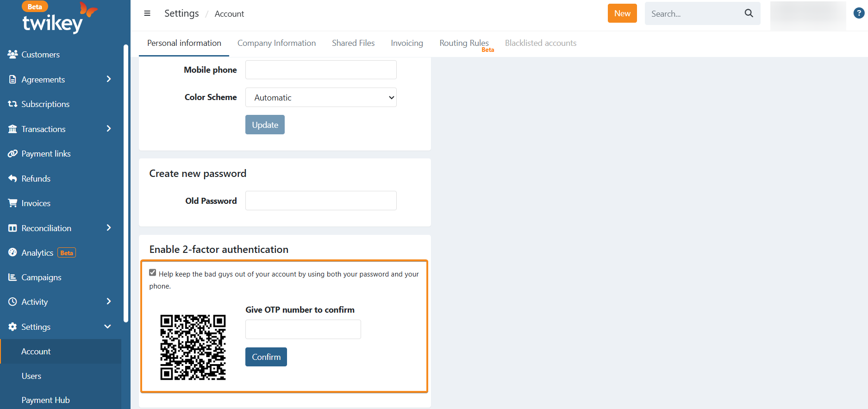Click the search magnifier icon
Viewport: 868px width, 409px height.
749,13
